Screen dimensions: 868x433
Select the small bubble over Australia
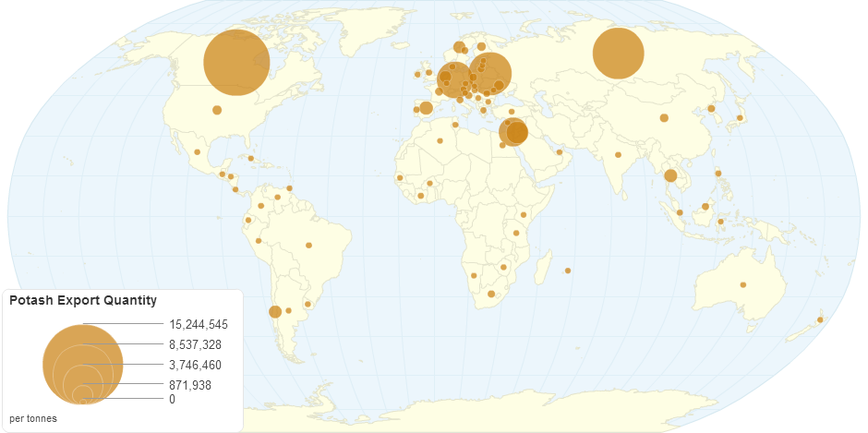[x=743, y=284]
